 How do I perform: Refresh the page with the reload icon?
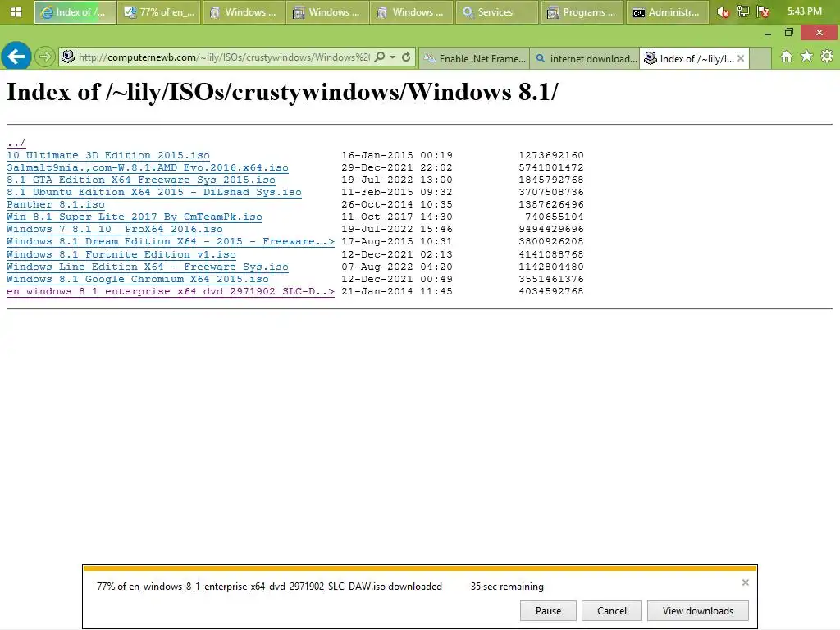point(406,57)
